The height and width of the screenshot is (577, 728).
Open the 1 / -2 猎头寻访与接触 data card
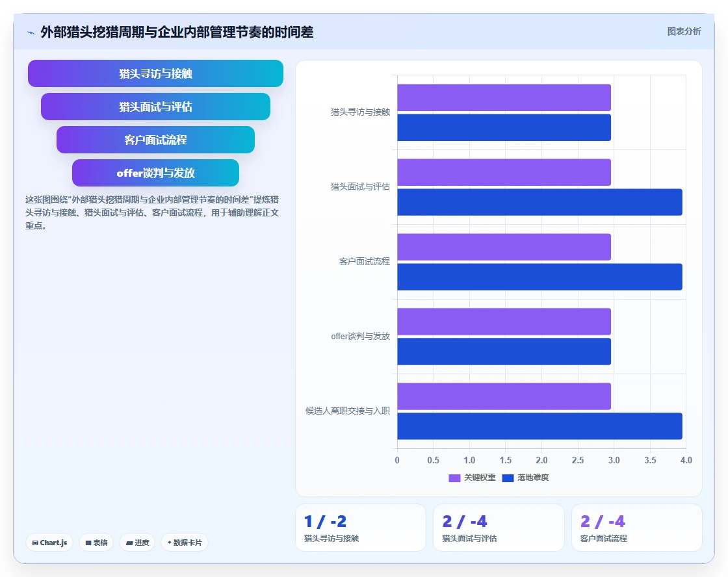360,528
